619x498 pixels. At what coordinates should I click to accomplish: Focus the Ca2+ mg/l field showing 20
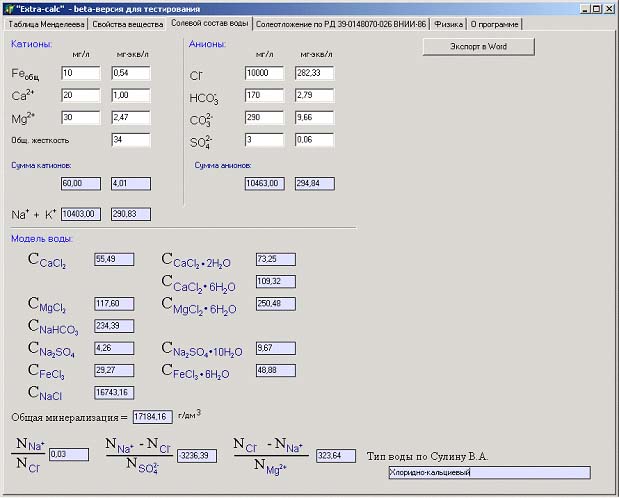(x=81, y=95)
